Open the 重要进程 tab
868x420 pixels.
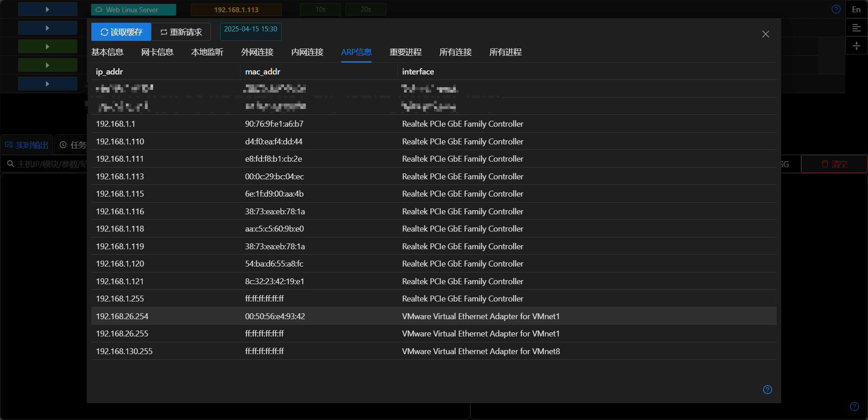coord(405,52)
